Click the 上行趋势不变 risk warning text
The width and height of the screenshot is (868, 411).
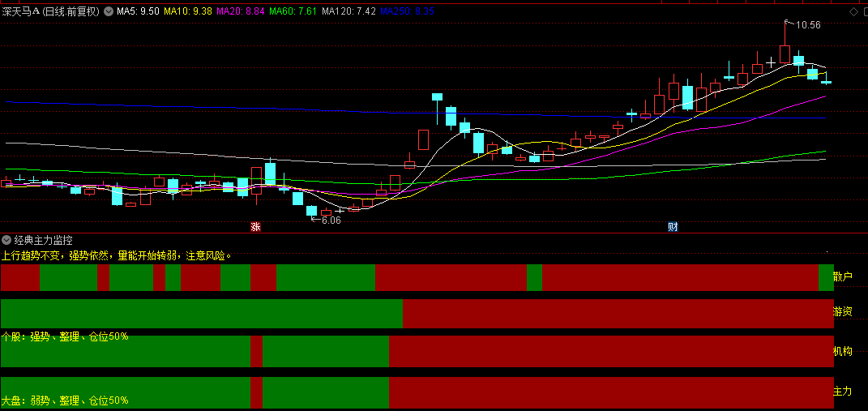click(x=117, y=256)
